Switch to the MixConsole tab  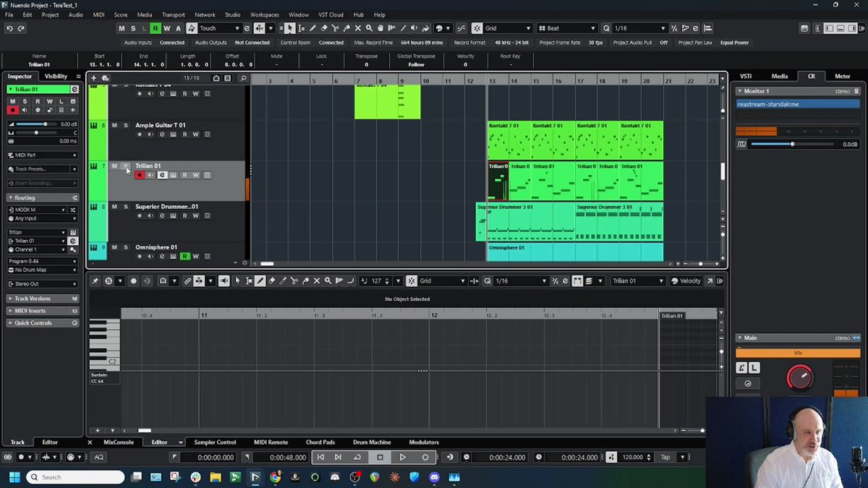pos(119,442)
